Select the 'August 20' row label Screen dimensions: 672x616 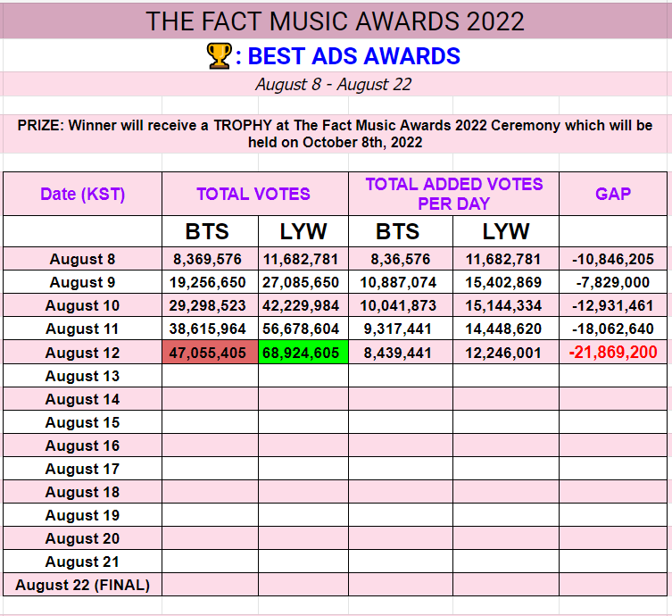[x=83, y=538]
